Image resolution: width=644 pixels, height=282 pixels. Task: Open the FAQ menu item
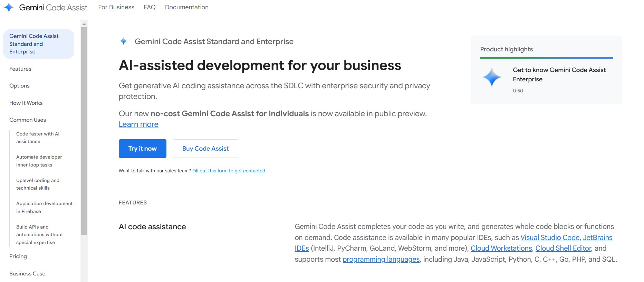150,7
